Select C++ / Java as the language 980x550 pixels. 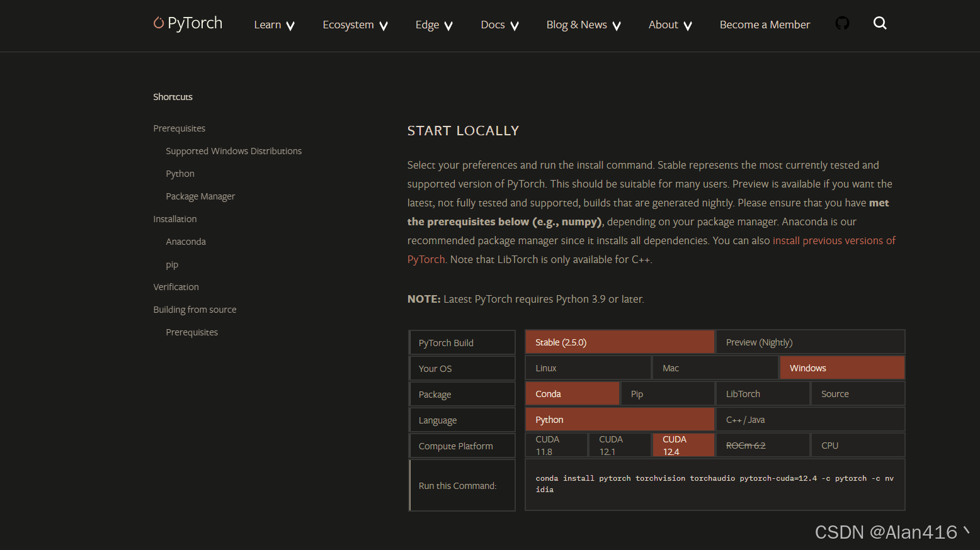pyautogui.click(x=811, y=420)
